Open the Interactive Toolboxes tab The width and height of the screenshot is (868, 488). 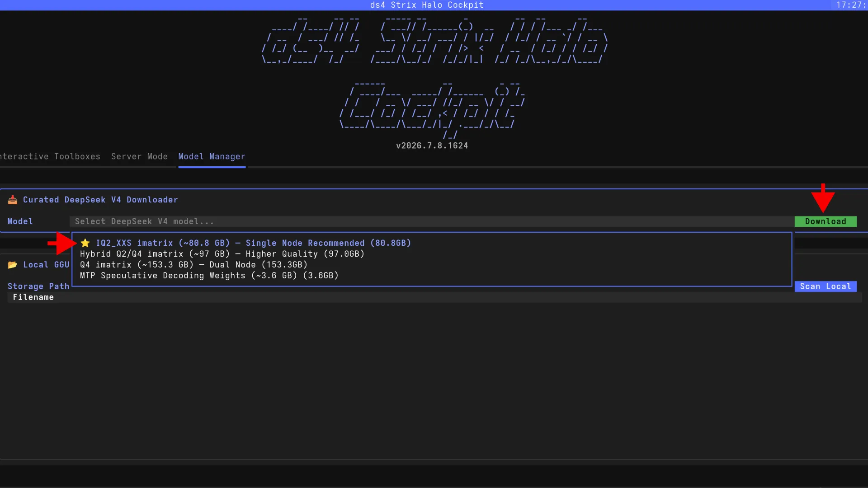[x=50, y=156]
